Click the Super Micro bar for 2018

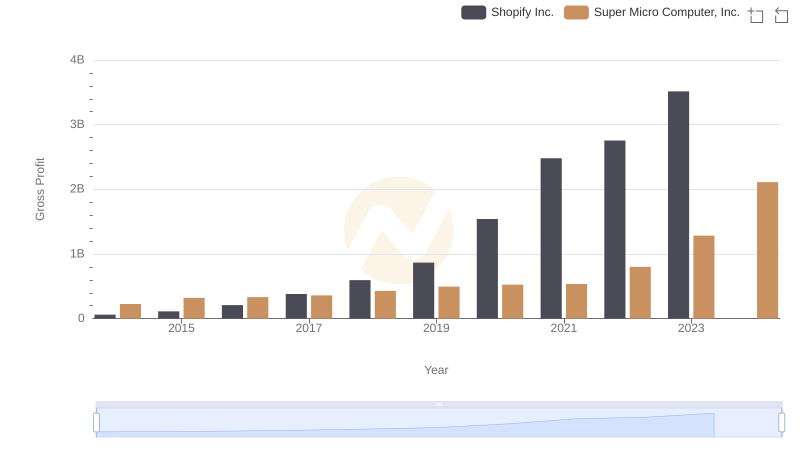point(385,305)
